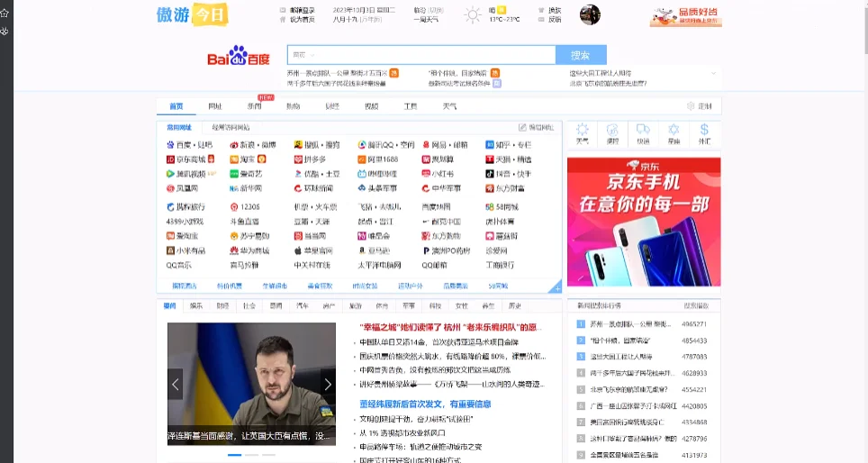The image size is (868, 463).
Task: Select the 汽车 news category tab
Action: pyautogui.click(x=303, y=305)
